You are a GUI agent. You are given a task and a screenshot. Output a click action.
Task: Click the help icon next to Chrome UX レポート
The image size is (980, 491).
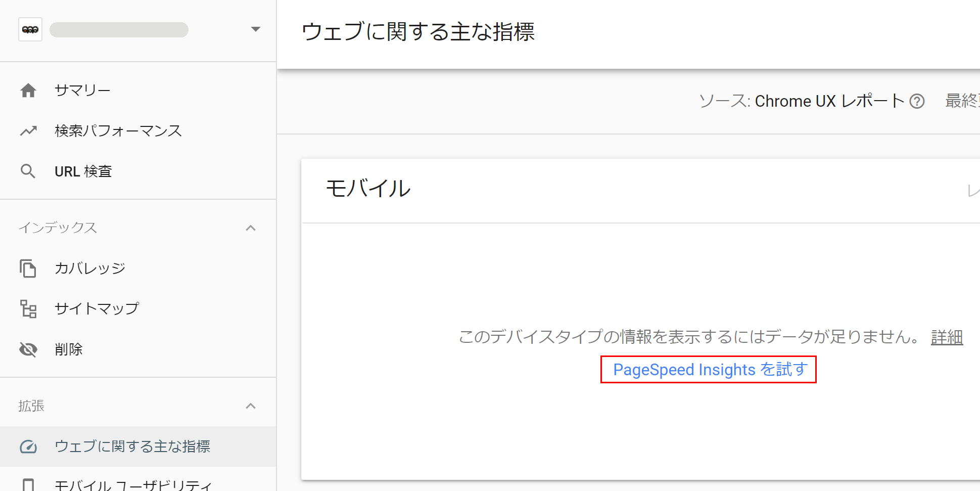917,102
